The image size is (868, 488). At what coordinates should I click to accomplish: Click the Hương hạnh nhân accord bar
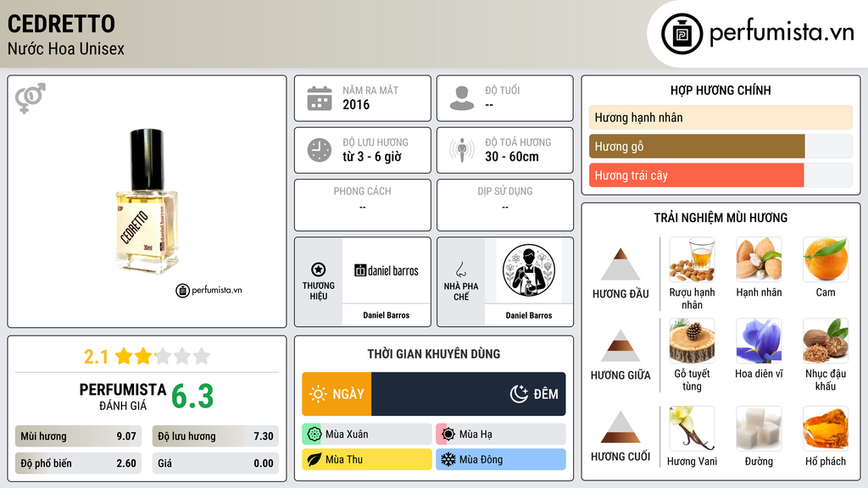(x=721, y=117)
